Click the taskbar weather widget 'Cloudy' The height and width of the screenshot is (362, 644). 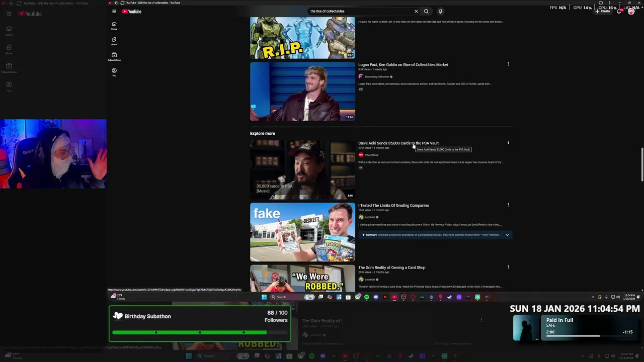pos(117,297)
